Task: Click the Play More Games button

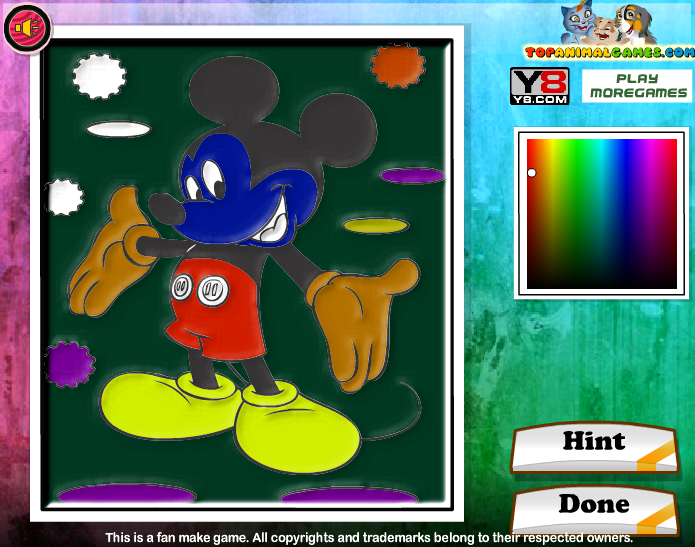Action: pyautogui.click(x=637, y=86)
